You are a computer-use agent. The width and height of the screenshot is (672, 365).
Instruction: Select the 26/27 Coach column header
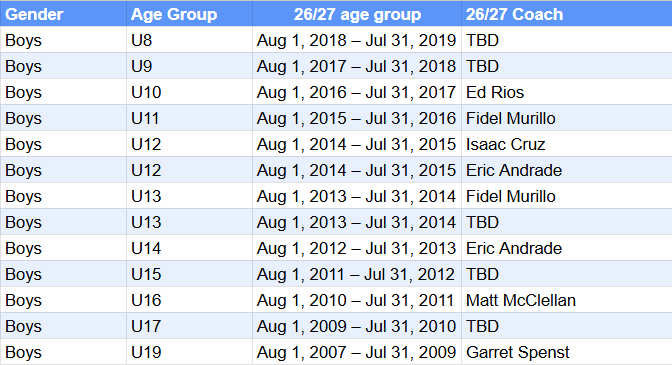pos(567,14)
